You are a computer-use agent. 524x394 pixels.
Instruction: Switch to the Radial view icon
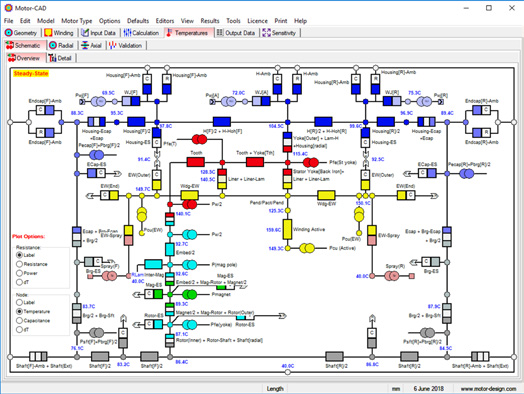tap(53, 45)
